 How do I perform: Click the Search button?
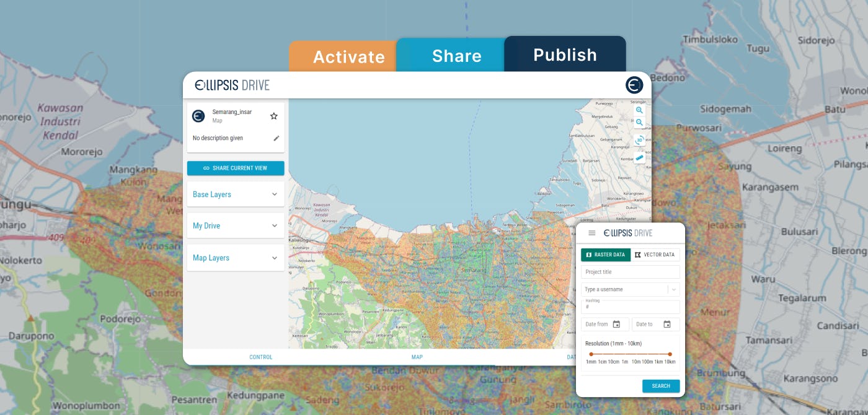[x=661, y=386]
